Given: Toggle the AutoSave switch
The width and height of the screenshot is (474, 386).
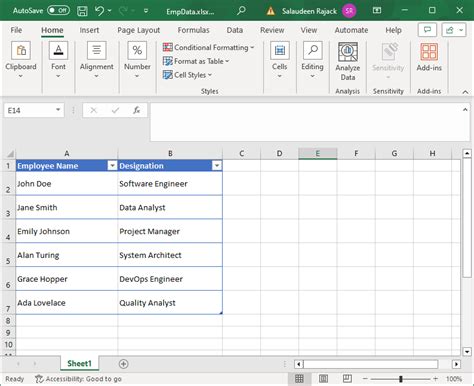Looking at the screenshot, I should point(58,11).
